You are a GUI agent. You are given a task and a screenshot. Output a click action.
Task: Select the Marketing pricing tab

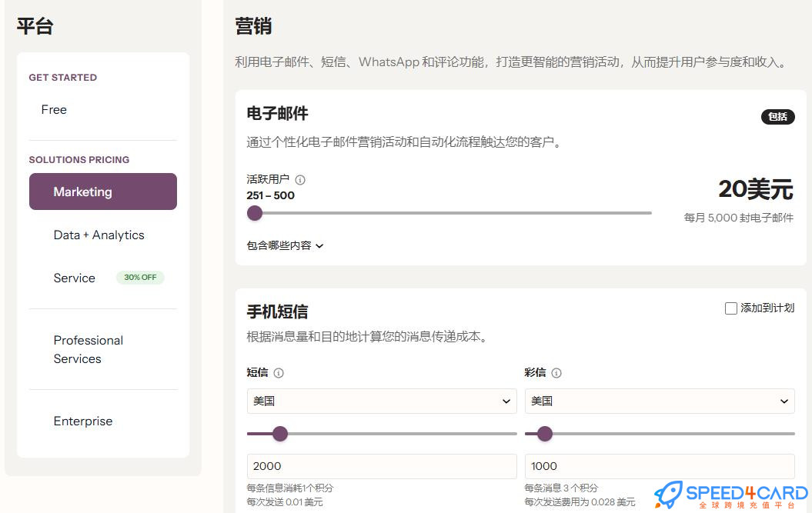coord(103,192)
